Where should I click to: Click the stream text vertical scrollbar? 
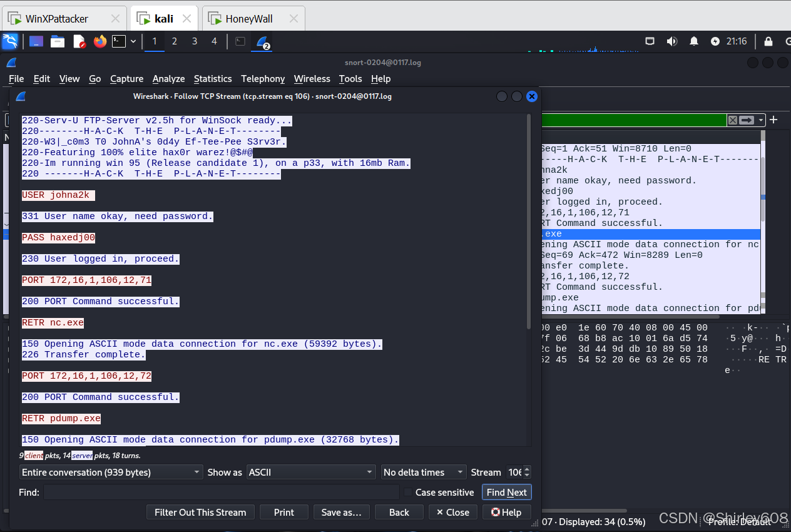click(x=529, y=222)
